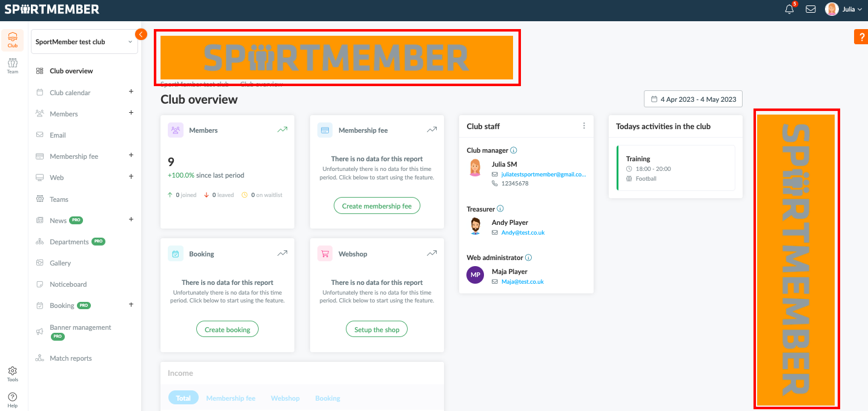Viewport: 868px width, 411px height.
Task: Open Departments menu item
Action: point(70,242)
